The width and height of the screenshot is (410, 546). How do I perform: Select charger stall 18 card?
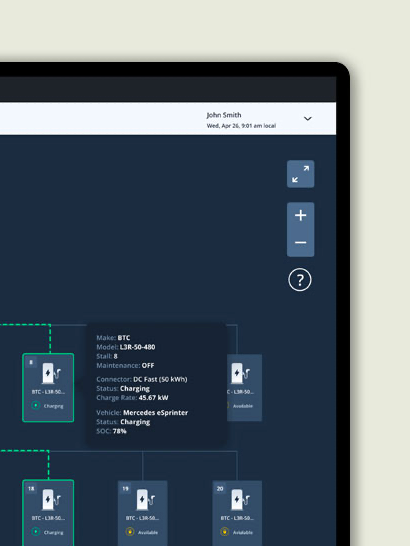(48, 513)
